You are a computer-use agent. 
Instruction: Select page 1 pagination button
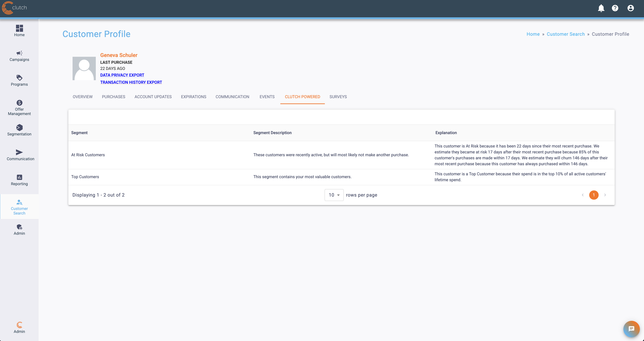[x=594, y=195]
